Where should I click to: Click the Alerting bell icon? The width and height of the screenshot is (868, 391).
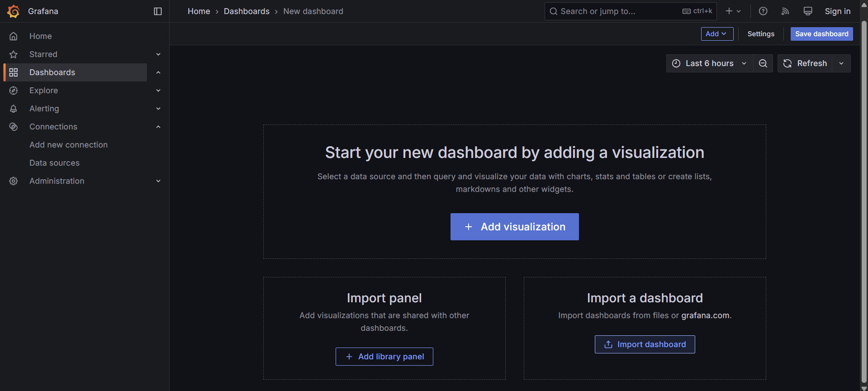tap(14, 109)
